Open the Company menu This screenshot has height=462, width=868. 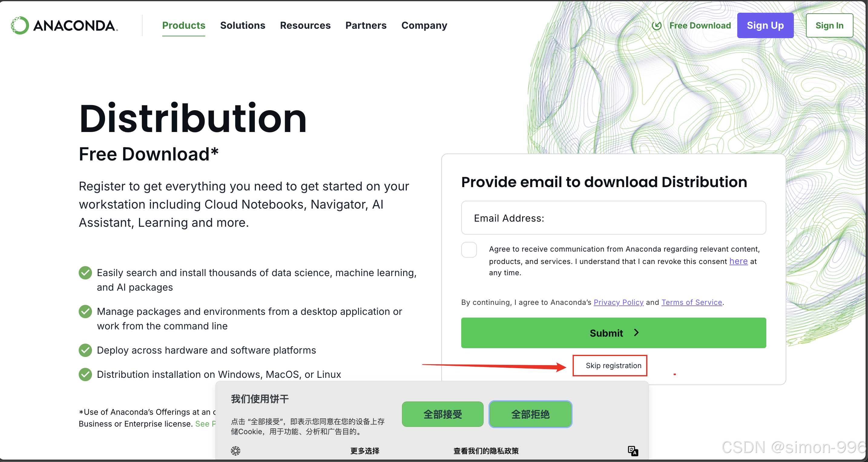(424, 25)
